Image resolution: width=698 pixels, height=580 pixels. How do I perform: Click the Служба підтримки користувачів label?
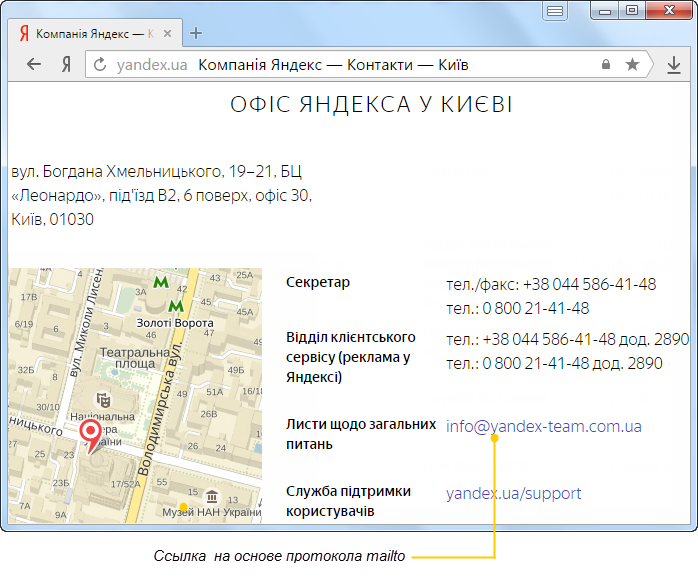348,501
